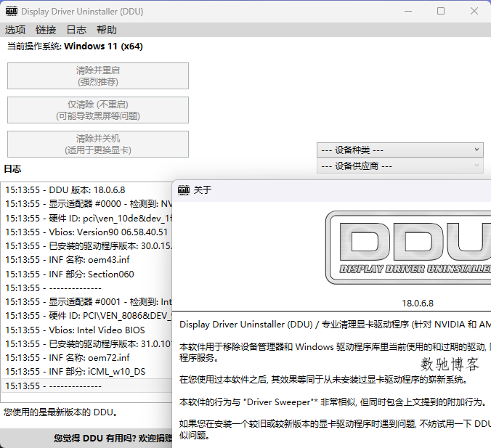Click the large DDU logo image
Screen dimensions: 491x448
tap(408, 248)
